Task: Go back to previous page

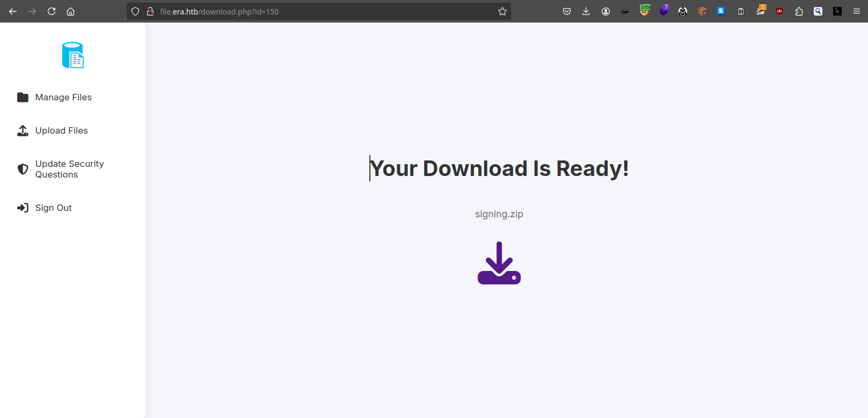Action: 13,11
